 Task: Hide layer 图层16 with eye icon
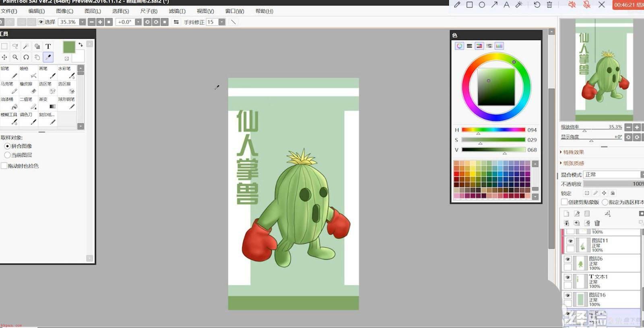[x=568, y=295]
